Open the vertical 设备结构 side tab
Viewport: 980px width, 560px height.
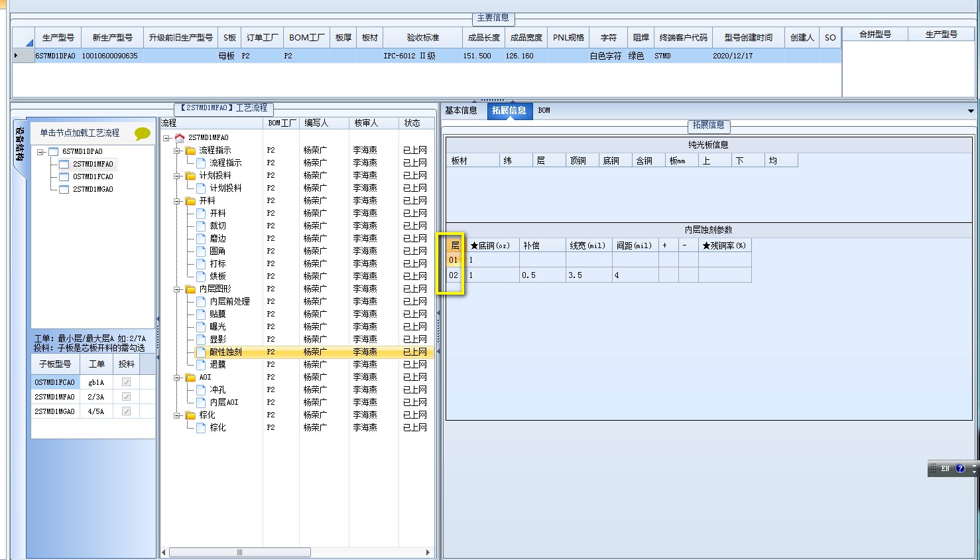click(x=20, y=144)
